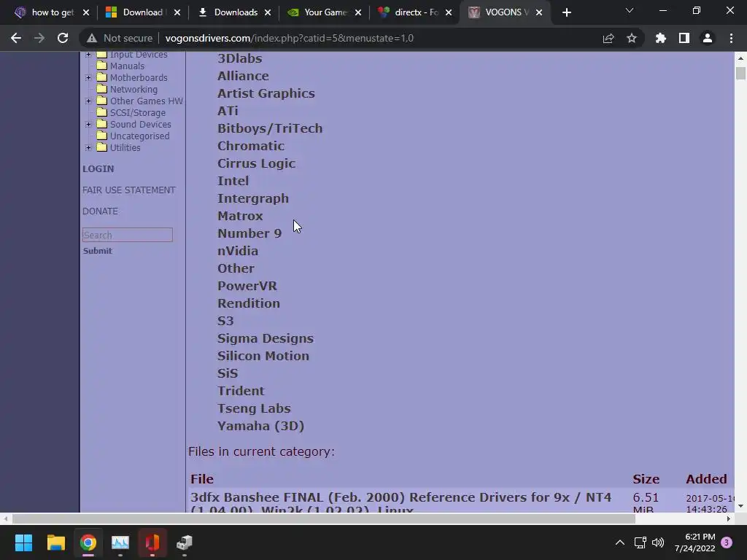This screenshot has width=747, height=560.
Task: Open Chrome three-dot menu
Action: pos(731,38)
